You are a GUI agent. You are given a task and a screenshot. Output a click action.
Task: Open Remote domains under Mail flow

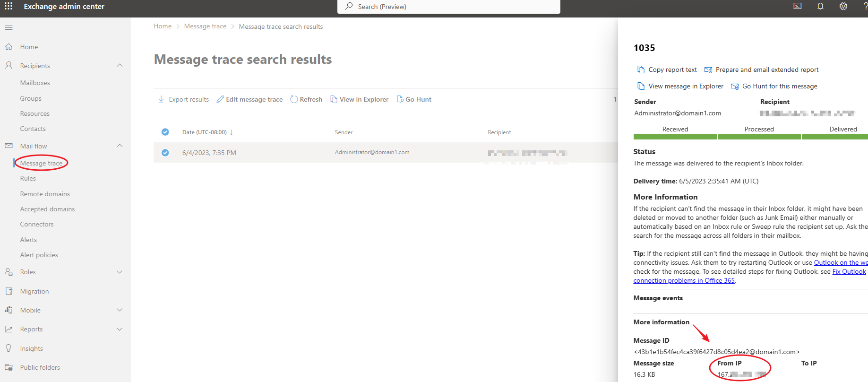point(45,194)
